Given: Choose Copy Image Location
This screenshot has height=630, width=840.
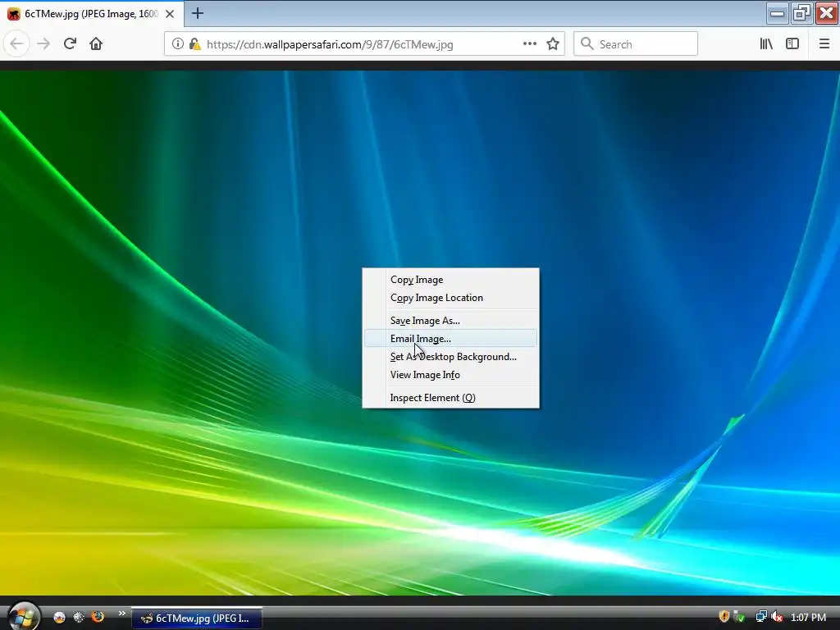Looking at the screenshot, I should pyautogui.click(x=450, y=298).
